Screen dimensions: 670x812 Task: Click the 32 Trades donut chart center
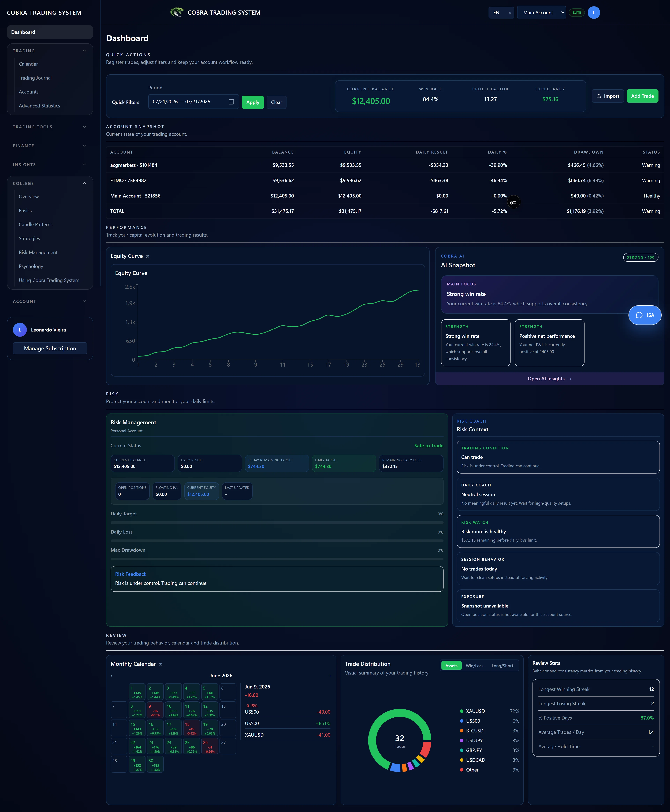(x=399, y=741)
